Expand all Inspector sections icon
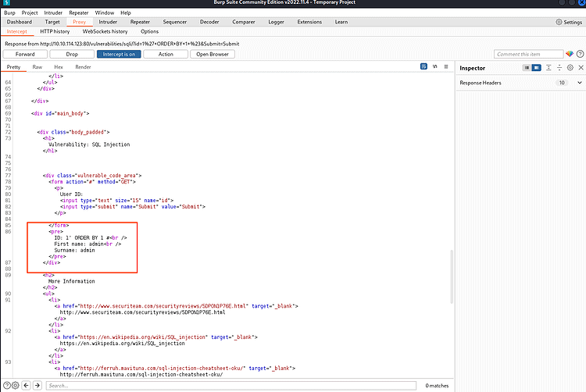This screenshot has width=586, height=392. click(548, 68)
